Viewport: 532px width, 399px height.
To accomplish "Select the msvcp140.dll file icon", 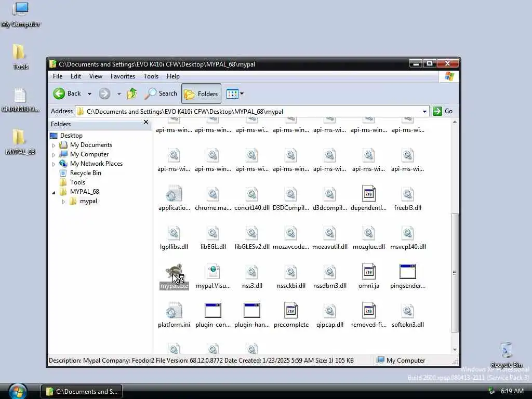I will tap(408, 233).
